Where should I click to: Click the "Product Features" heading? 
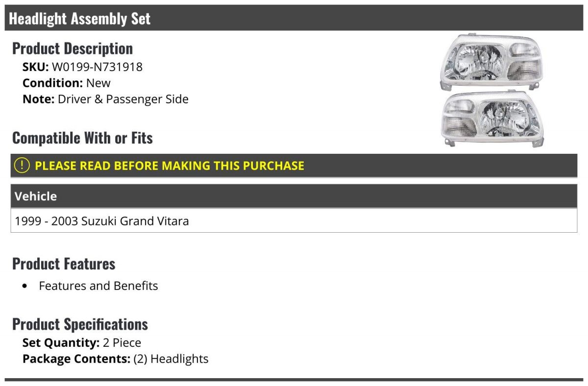[x=64, y=264]
